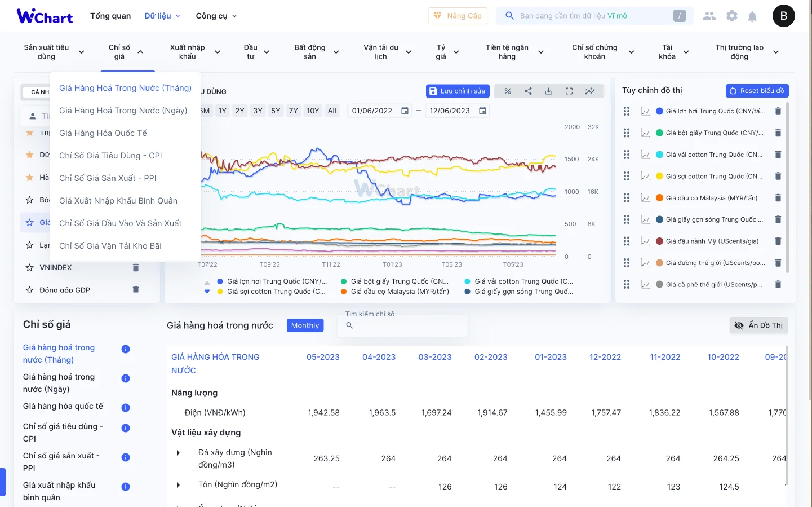Toggle Giá dầu cọ Malaysia legend entry
Image resolution: width=812 pixels, height=507 pixels.
[x=395, y=292]
